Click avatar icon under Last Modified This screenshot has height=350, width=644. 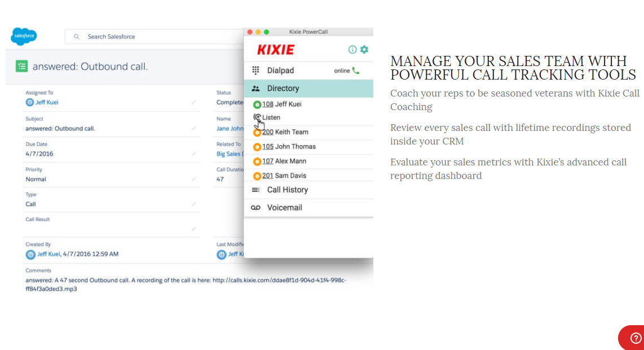(222, 255)
